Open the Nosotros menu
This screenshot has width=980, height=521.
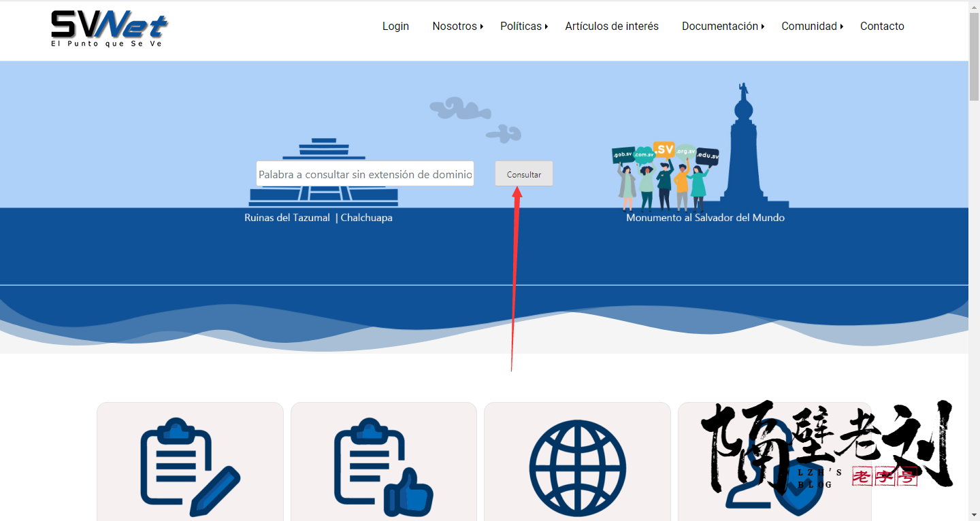point(455,26)
